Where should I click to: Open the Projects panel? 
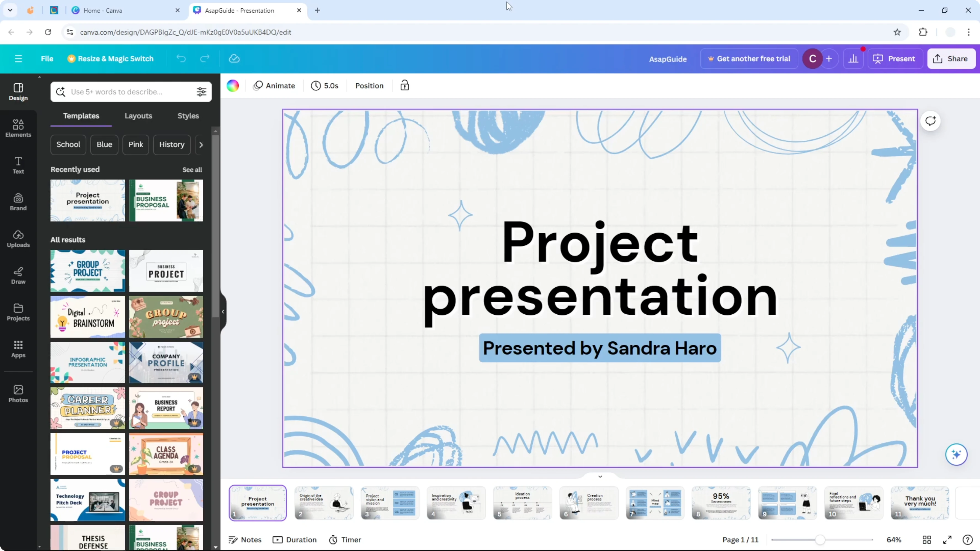pyautogui.click(x=18, y=312)
